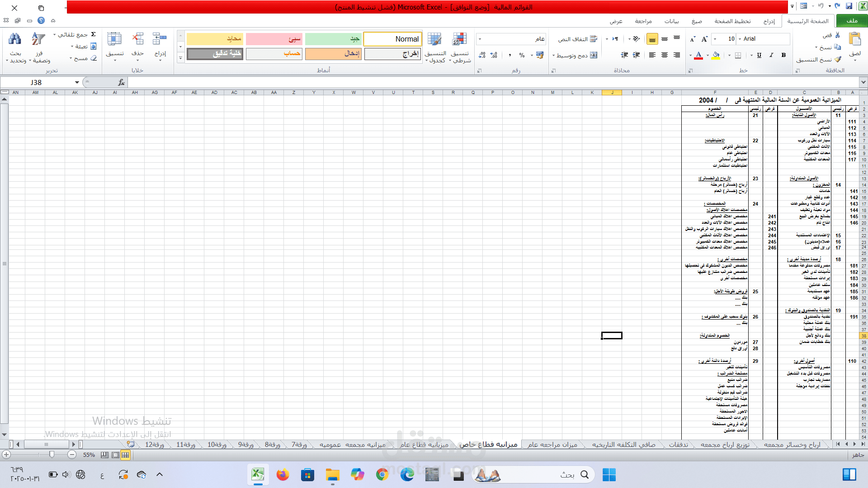
Task: Click the Format Painter brush icon
Action: tap(838, 59)
